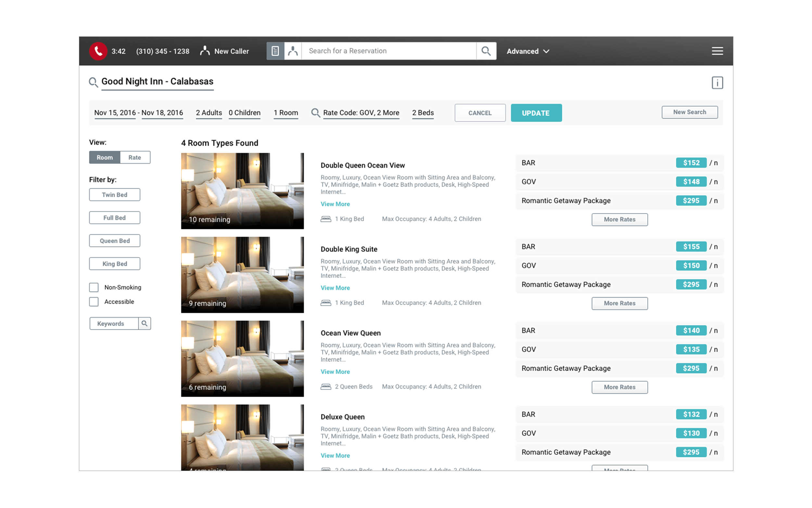Expand the Advanced search dropdown
This screenshot has height=508, width=812.
coord(527,51)
